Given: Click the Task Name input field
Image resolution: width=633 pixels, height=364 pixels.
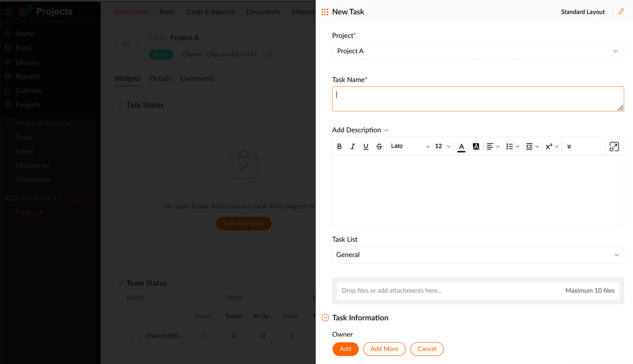Looking at the screenshot, I should tap(477, 99).
